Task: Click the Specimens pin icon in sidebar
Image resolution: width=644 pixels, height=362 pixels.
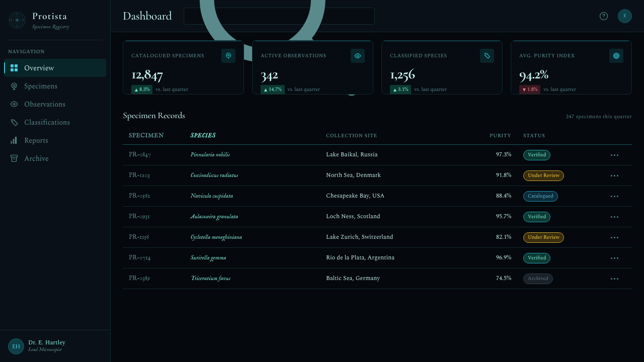Action: click(x=14, y=86)
